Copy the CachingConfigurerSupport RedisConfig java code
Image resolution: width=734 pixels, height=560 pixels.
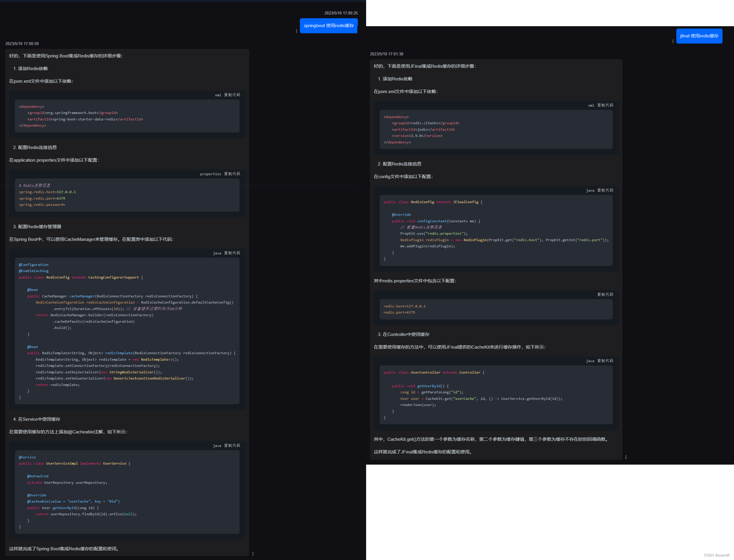[232, 253]
